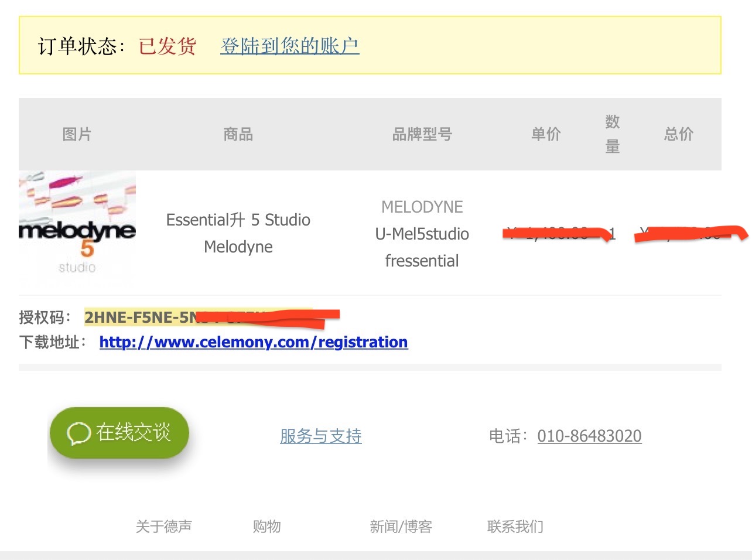Call the phone number 010-86483020

590,436
